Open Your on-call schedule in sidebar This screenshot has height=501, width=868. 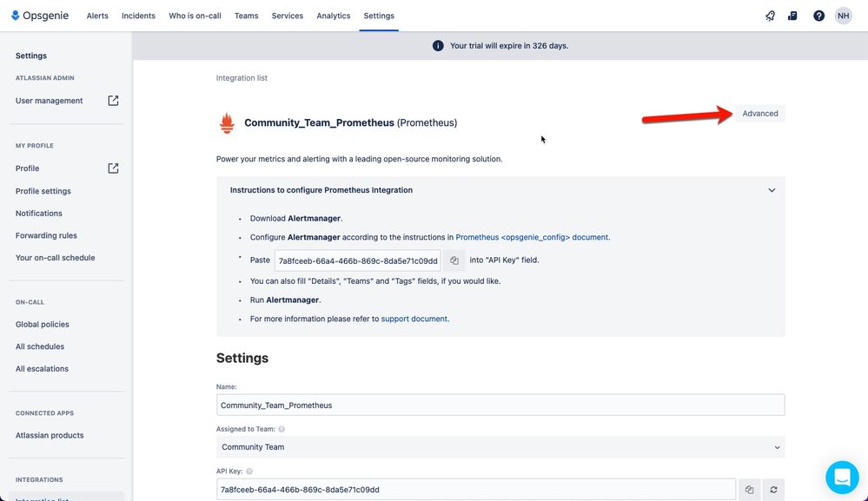(x=56, y=258)
